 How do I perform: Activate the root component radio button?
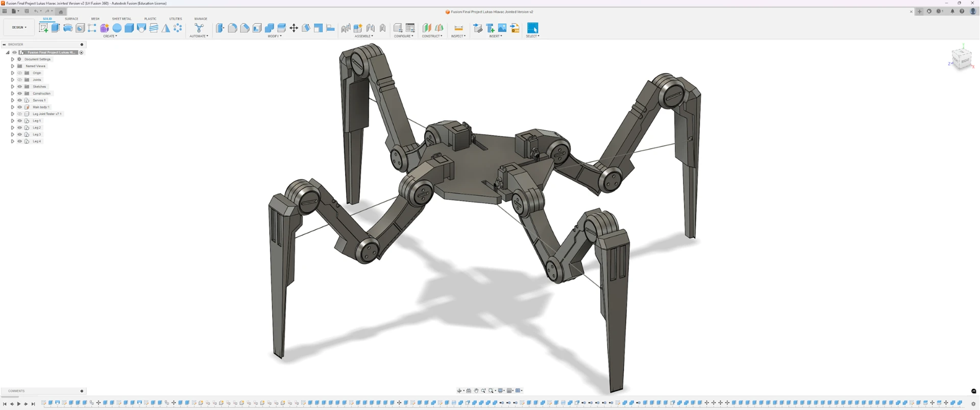coord(81,53)
